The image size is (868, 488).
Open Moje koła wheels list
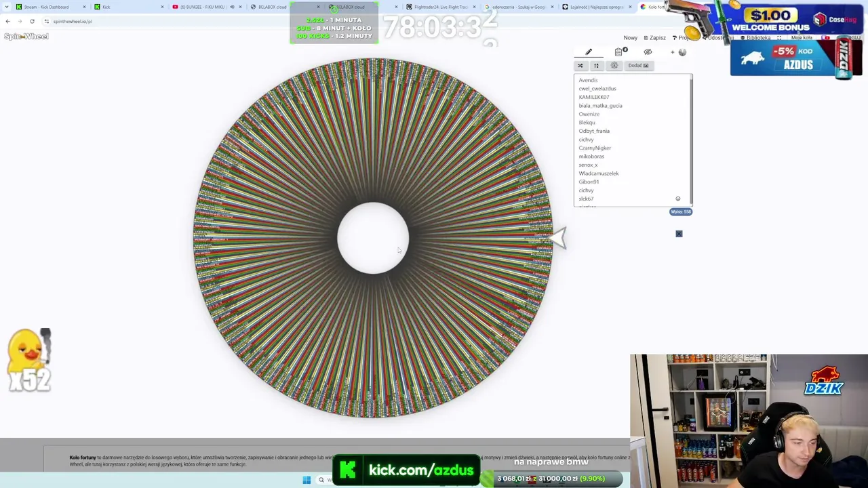(801, 38)
